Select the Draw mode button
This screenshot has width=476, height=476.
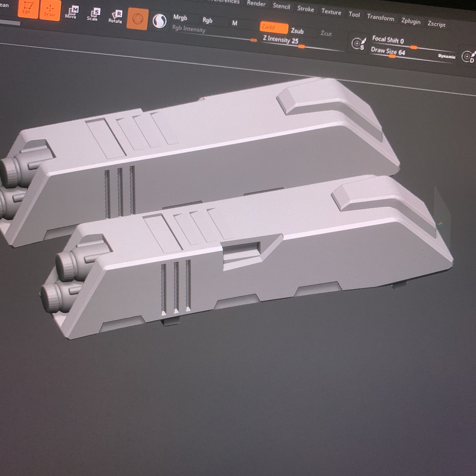point(50,10)
